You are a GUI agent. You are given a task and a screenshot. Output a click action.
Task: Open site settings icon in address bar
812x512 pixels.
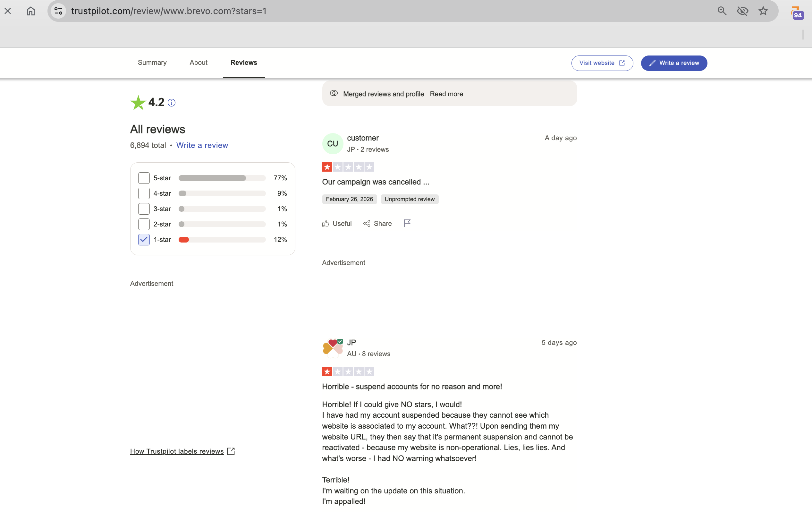58,11
